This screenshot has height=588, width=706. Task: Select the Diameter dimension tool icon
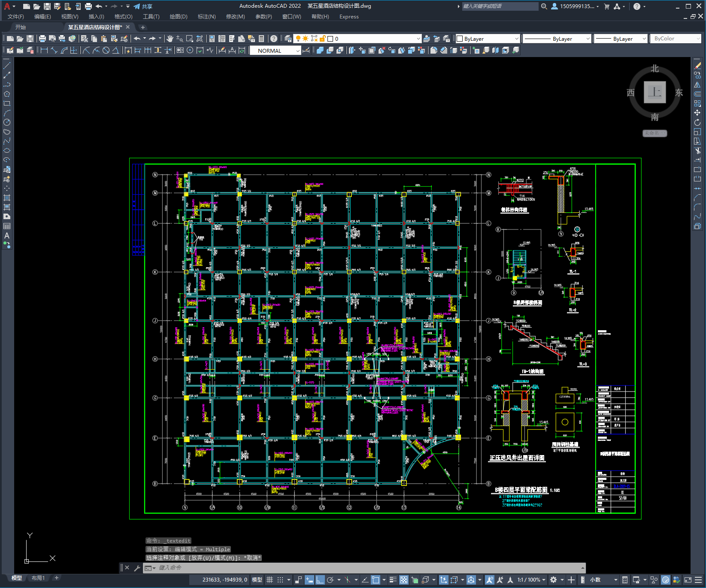106,50
